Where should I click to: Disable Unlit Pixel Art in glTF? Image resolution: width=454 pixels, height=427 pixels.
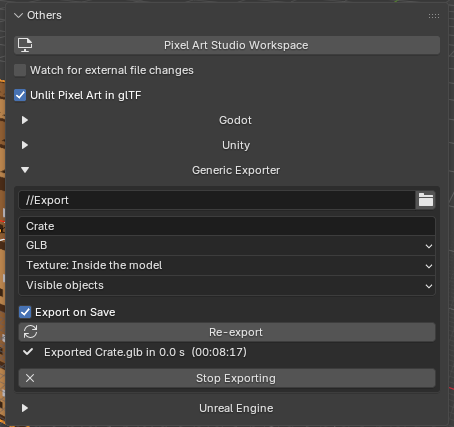pos(20,95)
